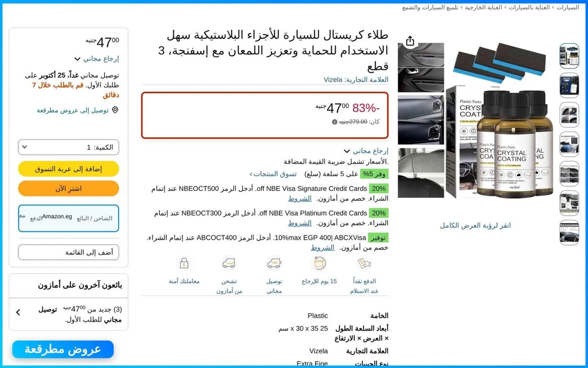Viewport: 588px width, 368px height.
Task: Click انقر لرؤية العرض الكامل link
Action: pos(475,225)
